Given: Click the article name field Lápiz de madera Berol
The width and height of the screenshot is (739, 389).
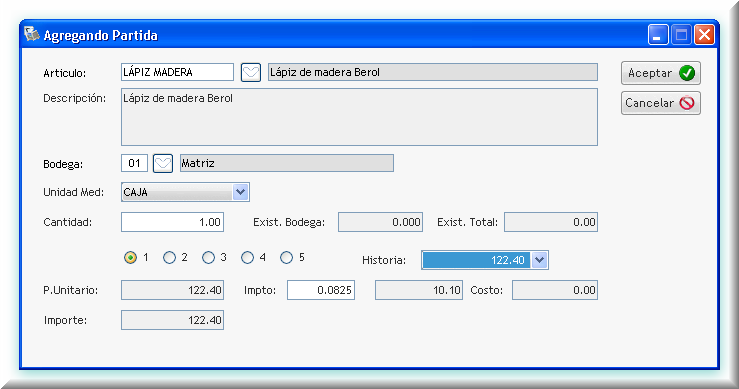Looking at the screenshot, I should click(433, 72).
